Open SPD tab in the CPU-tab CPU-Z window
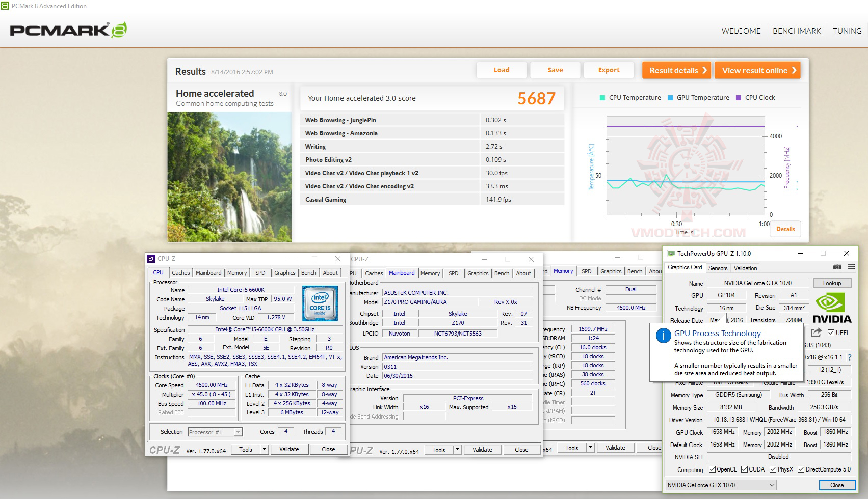 (x=260, y=273)
